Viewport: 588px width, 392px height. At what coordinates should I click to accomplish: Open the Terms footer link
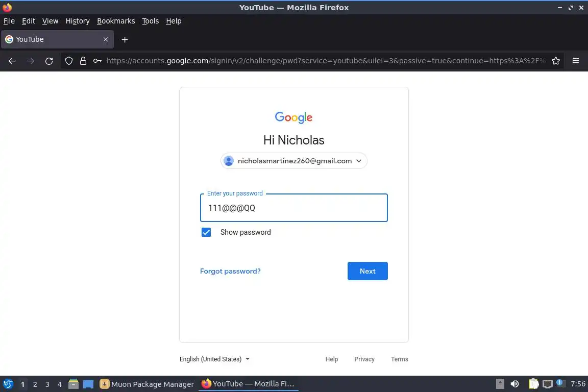pos(399,359)
